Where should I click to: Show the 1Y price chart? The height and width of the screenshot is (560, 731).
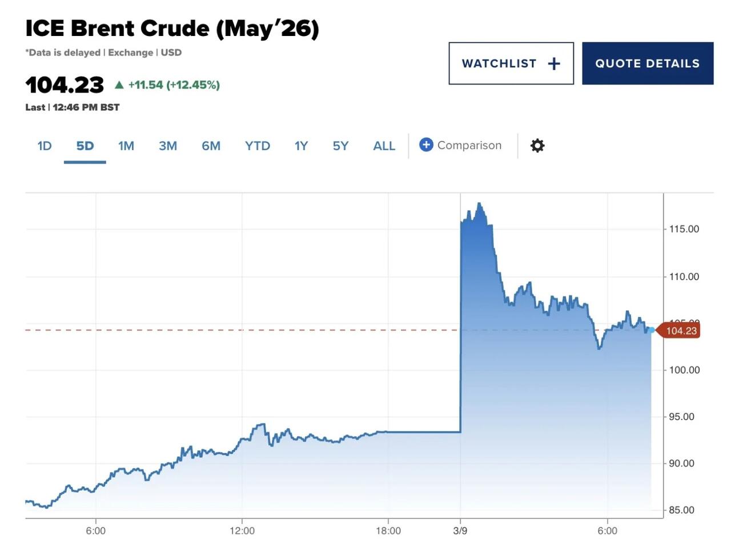coord(301,146)
